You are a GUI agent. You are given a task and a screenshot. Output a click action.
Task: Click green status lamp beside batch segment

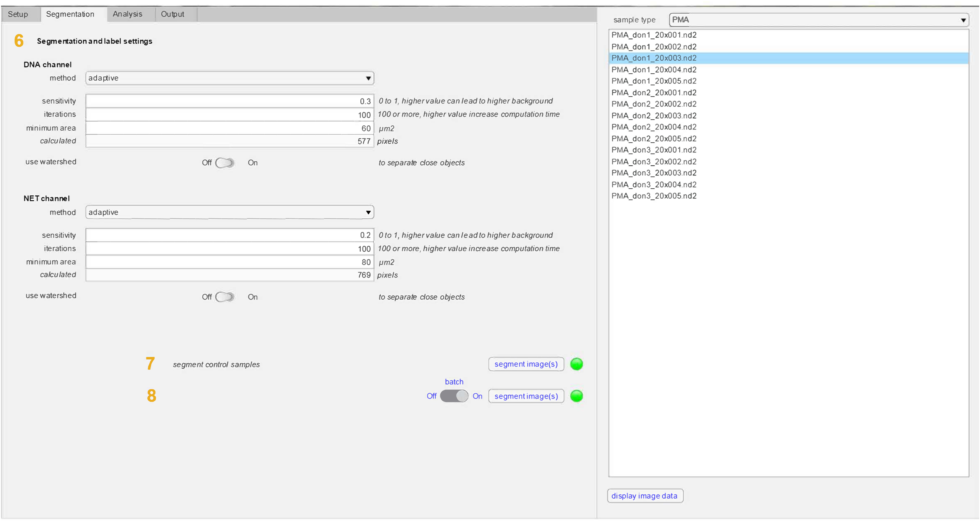click(x=576, y=396)
